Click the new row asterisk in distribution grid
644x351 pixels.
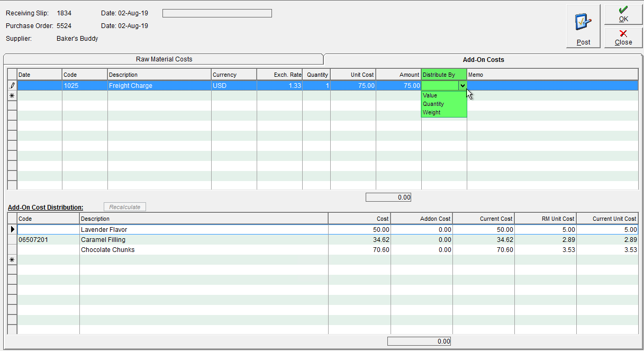(x=13, y=260)
